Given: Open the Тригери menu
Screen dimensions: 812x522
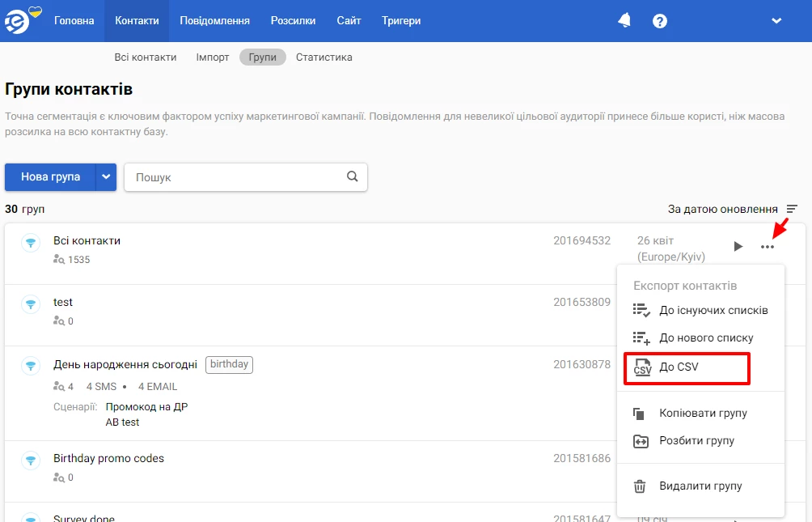Looking at the screenshot, I should (401, 21).
